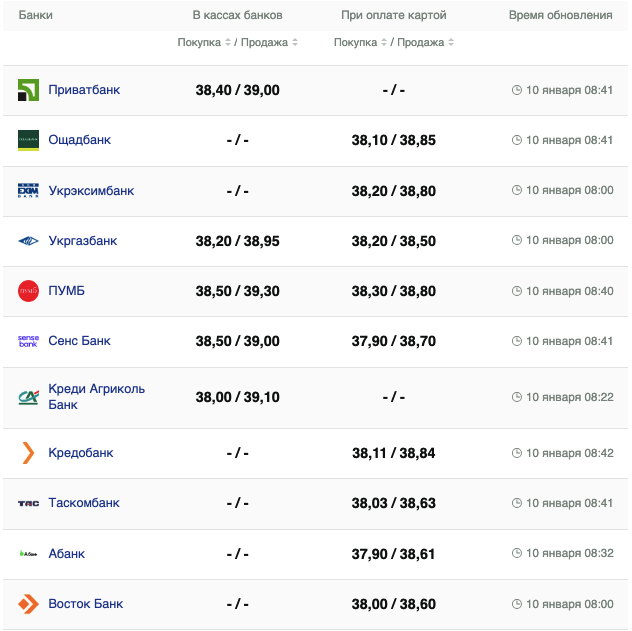
Task: Click the Sense Bank logo icon
Action: (28, 341)
